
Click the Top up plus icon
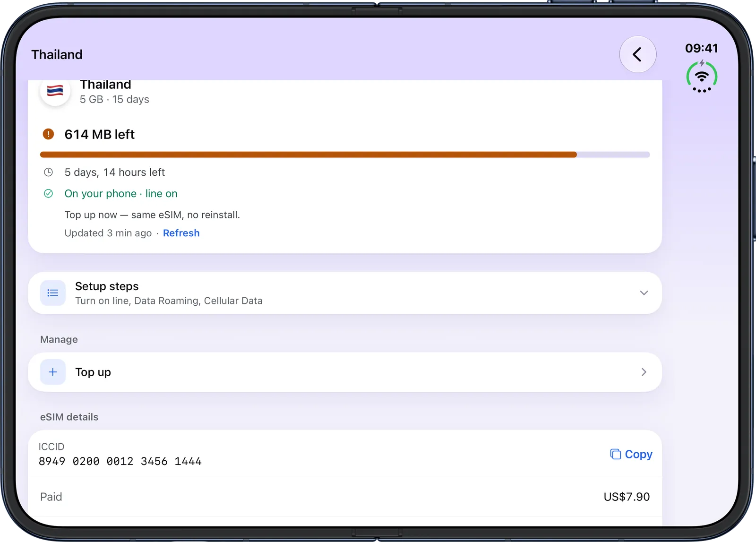(x=53, y=372)
